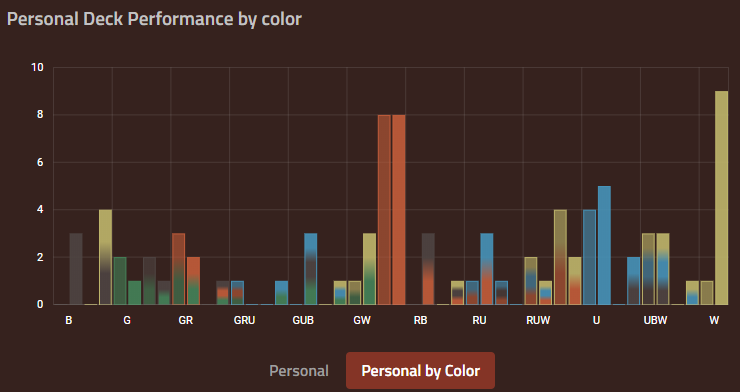The width and height of the screenshot is (740, 392).
Task: Select the Personal by Color tab
Action: click(420, 371)
